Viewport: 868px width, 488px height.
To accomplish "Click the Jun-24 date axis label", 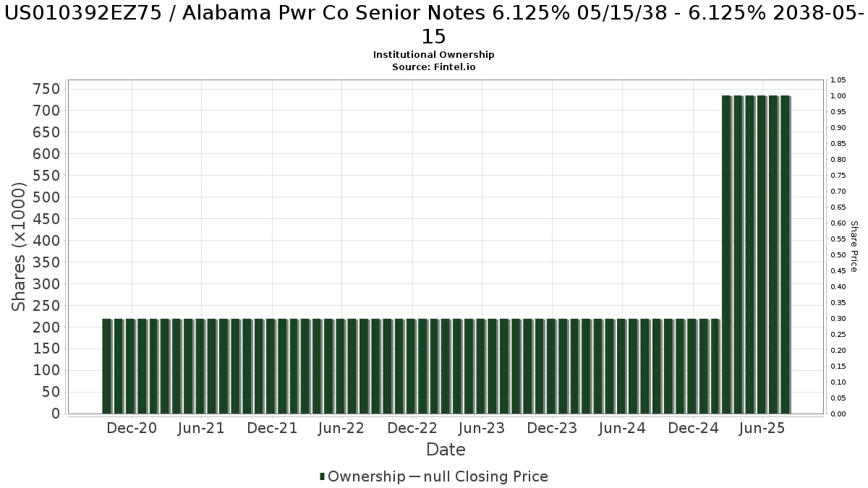I will [x=622, y=428].
